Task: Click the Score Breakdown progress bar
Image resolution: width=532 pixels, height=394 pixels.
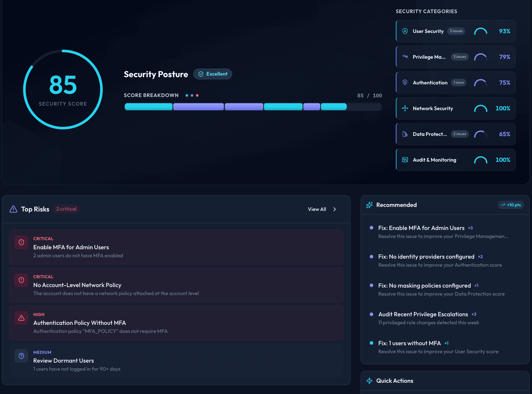Action: pyautogui.click(x=253, y=107)
